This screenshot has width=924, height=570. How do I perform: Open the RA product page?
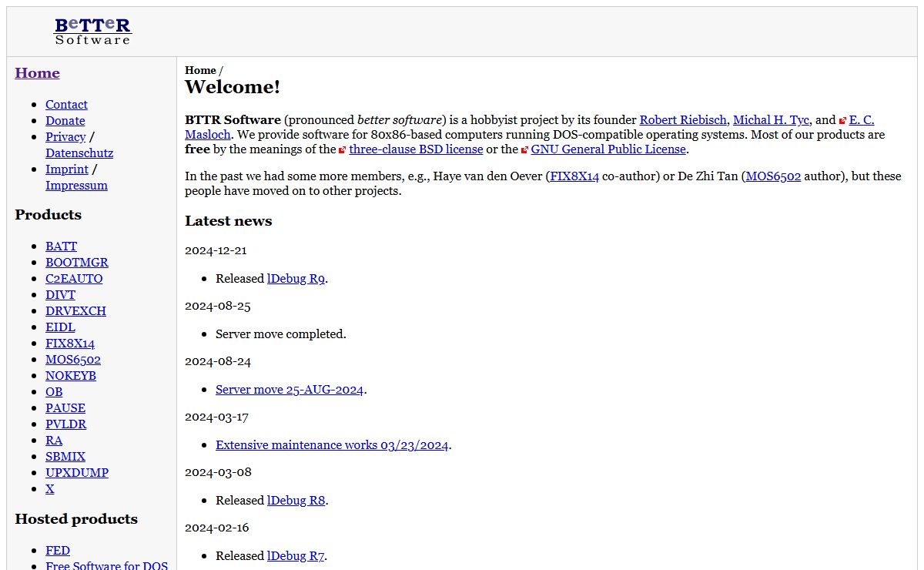coord(54,441)
